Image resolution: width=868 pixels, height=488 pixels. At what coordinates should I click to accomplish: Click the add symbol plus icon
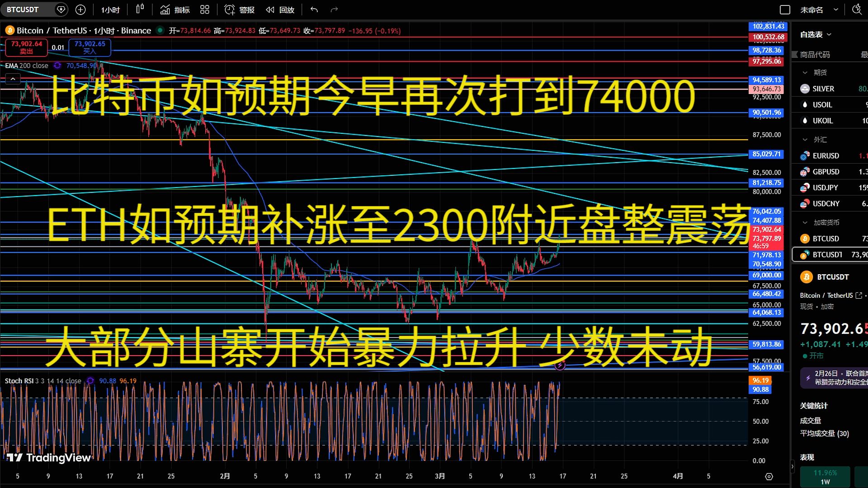click(80, 9)
